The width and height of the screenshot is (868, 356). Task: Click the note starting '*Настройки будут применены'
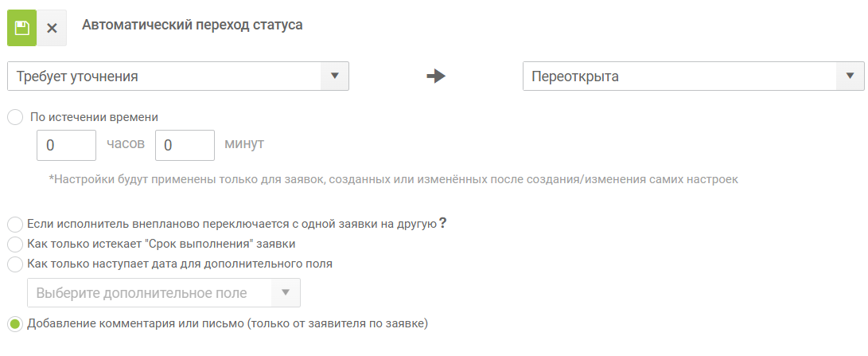click(x=394, y=180)
